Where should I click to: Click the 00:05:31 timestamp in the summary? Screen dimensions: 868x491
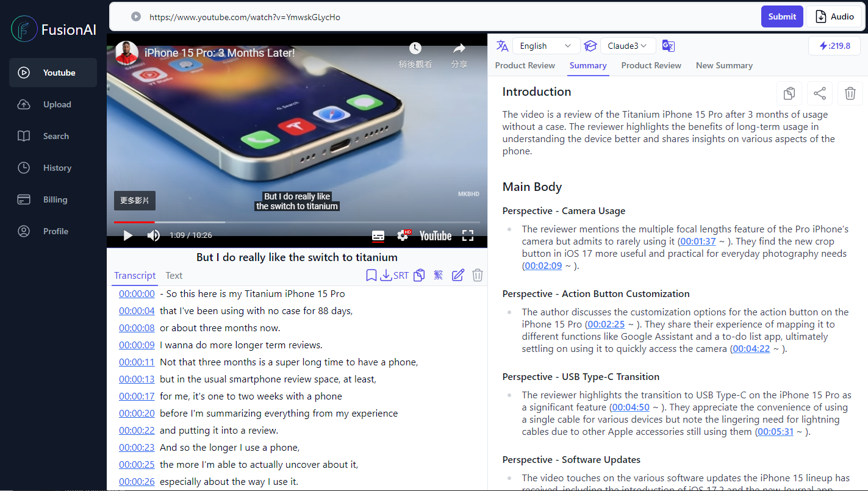[775, 432]
